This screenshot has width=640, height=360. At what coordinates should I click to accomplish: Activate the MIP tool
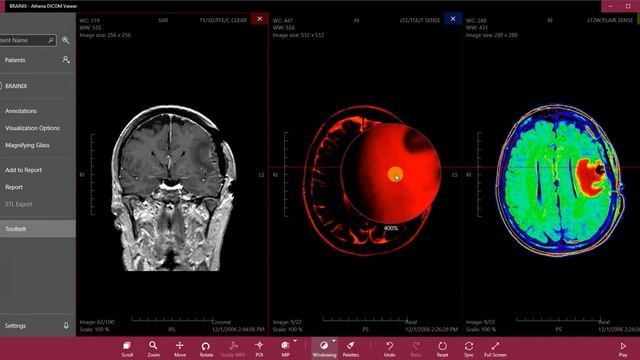285,349
